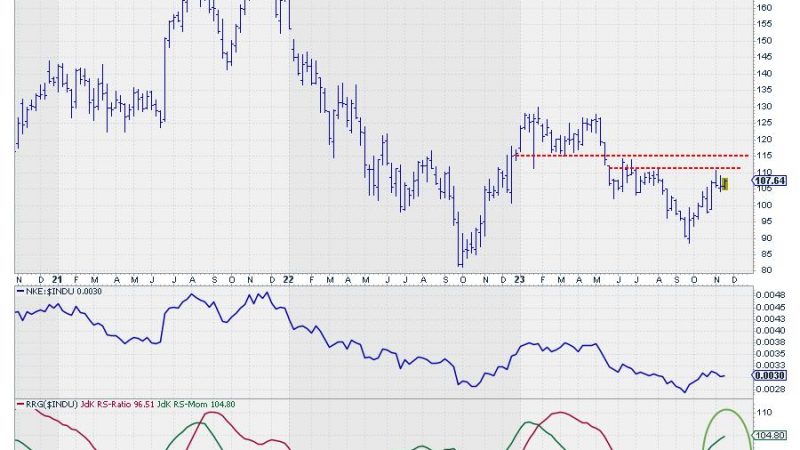The image size is (800, 450).
Task: Click the JdK RS-Ratio 96.51 legend reading
Action: 117,404
